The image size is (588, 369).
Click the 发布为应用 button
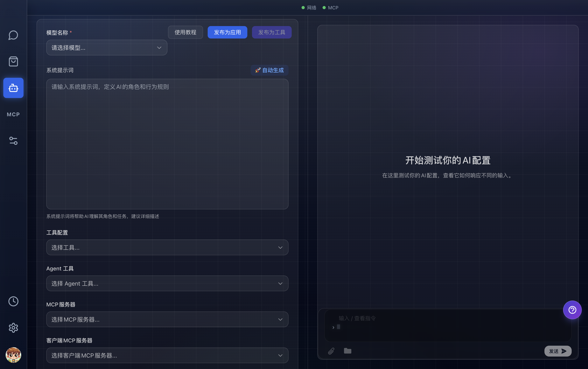pos(227,32)
